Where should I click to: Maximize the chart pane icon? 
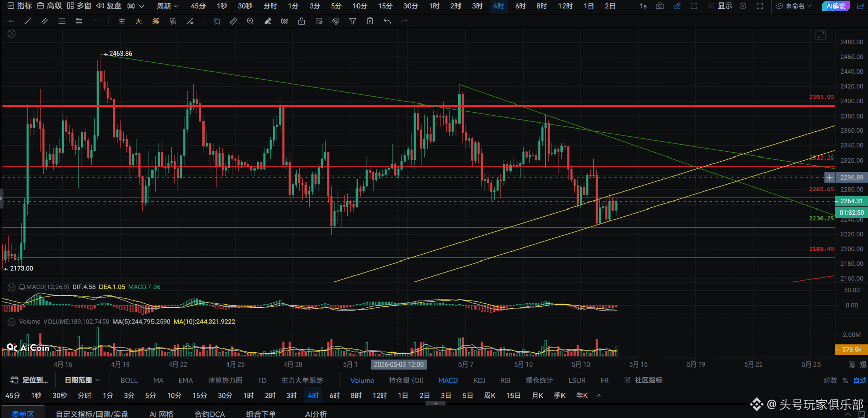coord(821,35)
